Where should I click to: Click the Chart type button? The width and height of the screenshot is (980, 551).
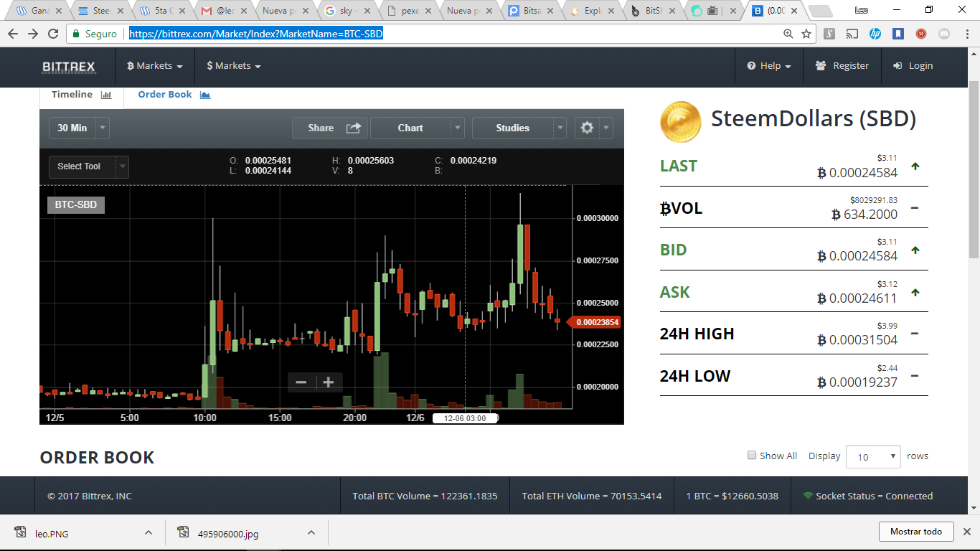[x=410, y=128]
